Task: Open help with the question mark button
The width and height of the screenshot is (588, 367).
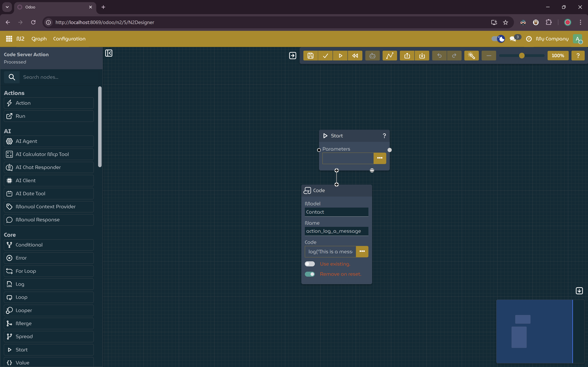Action: [578, 56]
